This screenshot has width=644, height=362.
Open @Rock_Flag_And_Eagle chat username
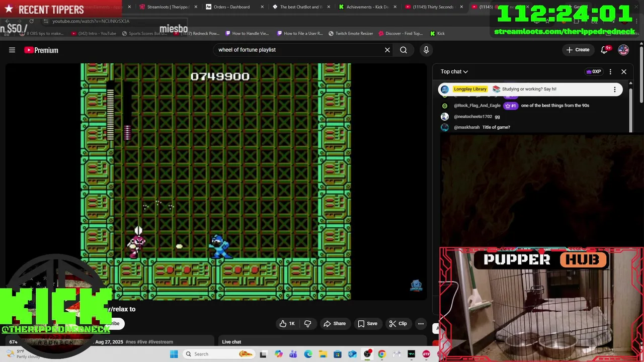coord(477,106)
